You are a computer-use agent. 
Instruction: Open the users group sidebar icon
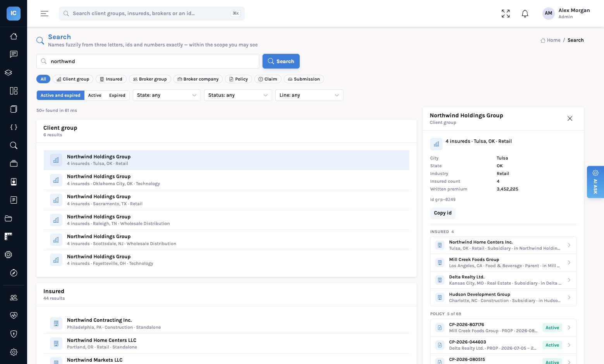tap(14, 297)
